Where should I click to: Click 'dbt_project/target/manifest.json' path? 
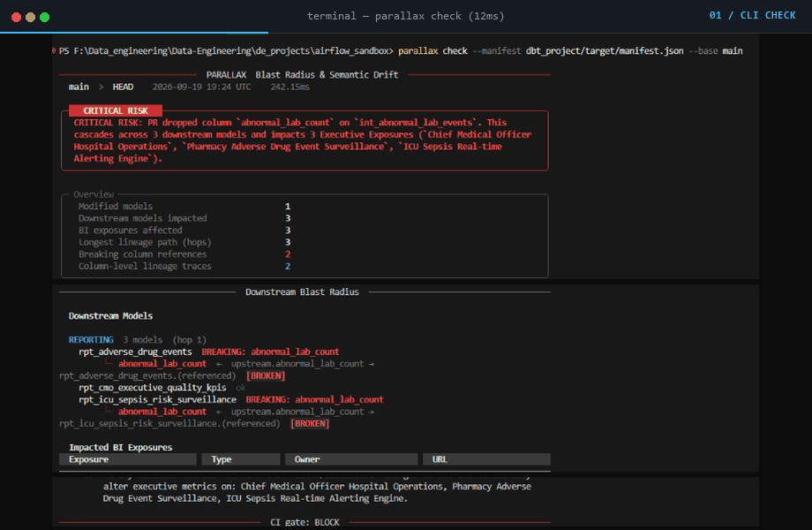[x=605, y=50]
